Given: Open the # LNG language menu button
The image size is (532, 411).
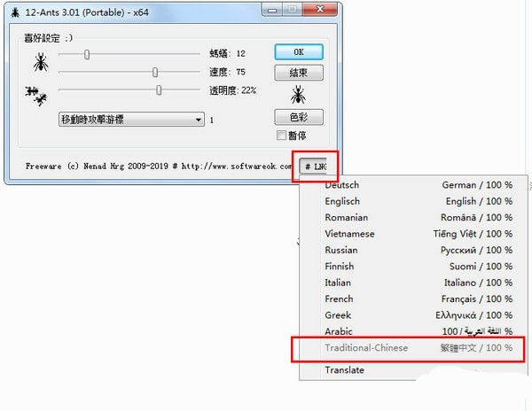Looking at the screenshot, I should coord(313,166).
